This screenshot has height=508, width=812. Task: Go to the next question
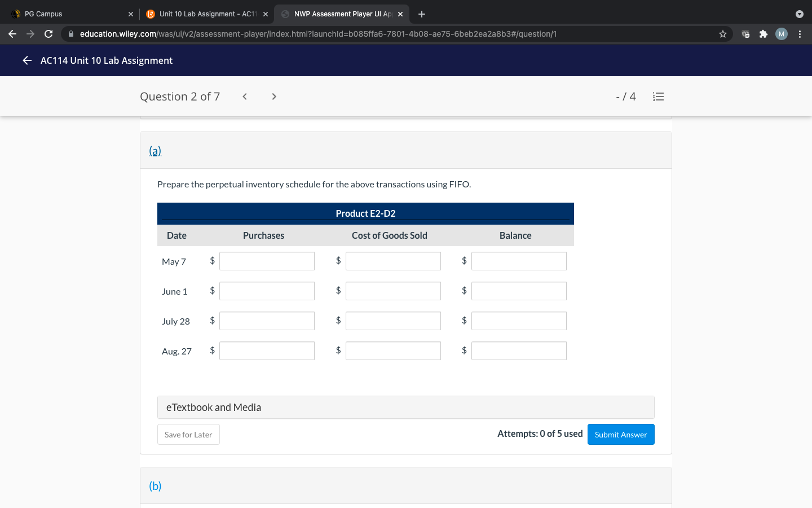click(274, 97)
